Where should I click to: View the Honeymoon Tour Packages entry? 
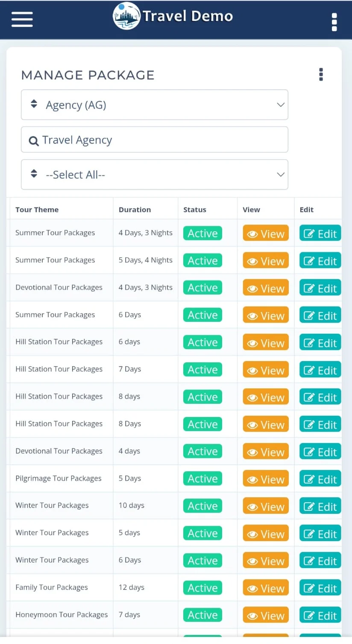click(265, 615)
